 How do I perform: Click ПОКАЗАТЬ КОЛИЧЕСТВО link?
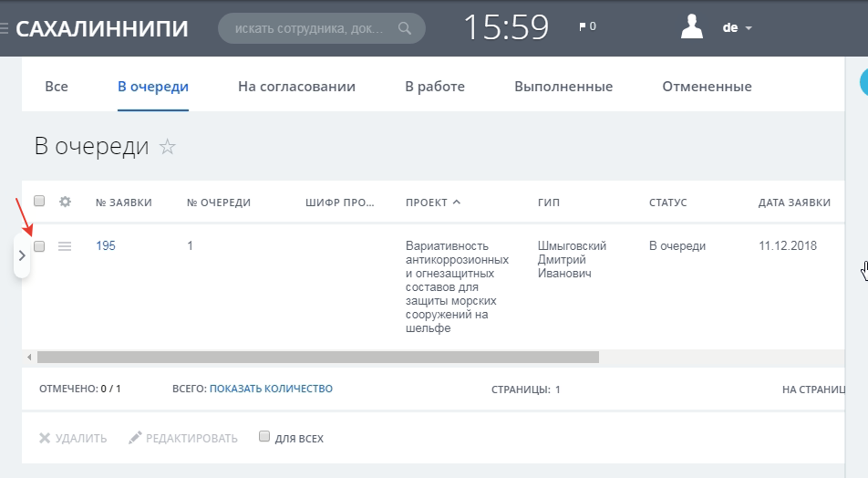271,389
